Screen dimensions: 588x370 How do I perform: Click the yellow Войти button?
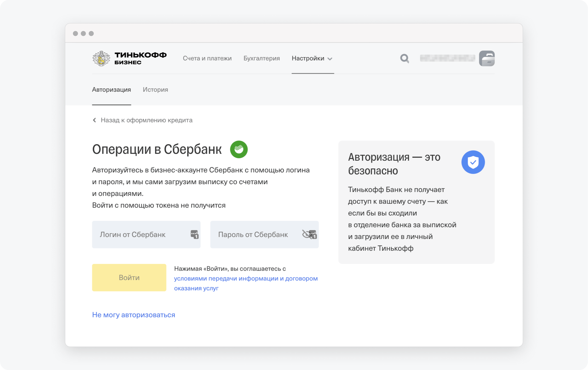(x=129, y=277)
